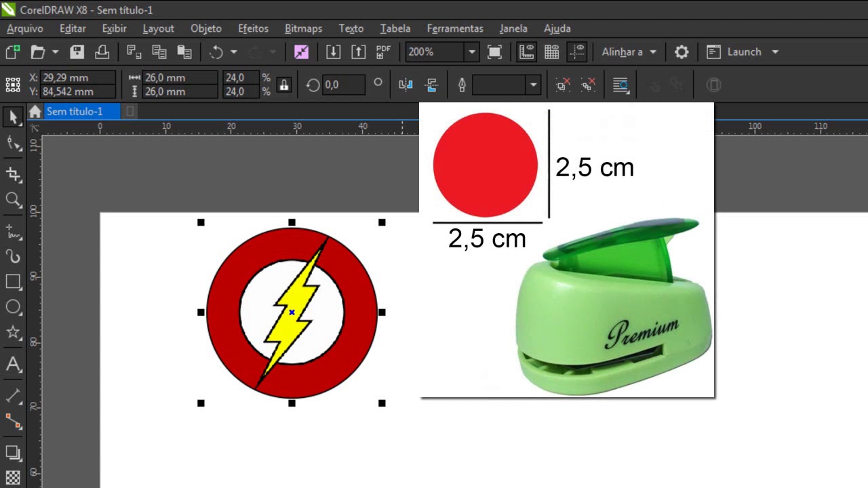Click the Ungroup objects icon
Screen dimensions: 868x488
point(563,85)
